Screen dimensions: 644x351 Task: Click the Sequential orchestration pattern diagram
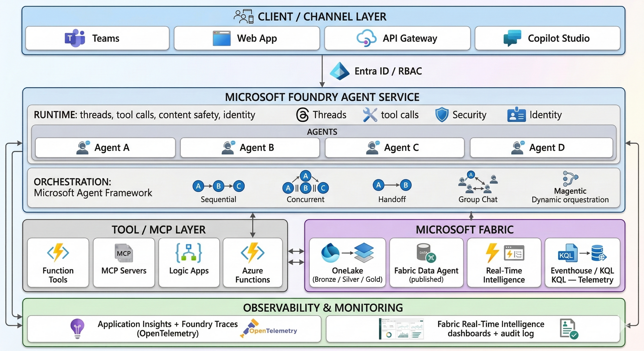(x=218, y=186)
